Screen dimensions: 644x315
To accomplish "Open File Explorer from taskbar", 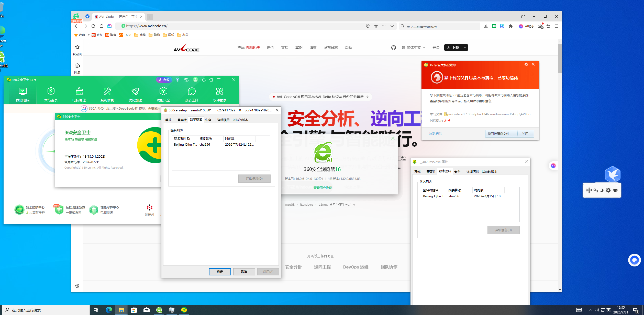I will [x=121, y=310].
